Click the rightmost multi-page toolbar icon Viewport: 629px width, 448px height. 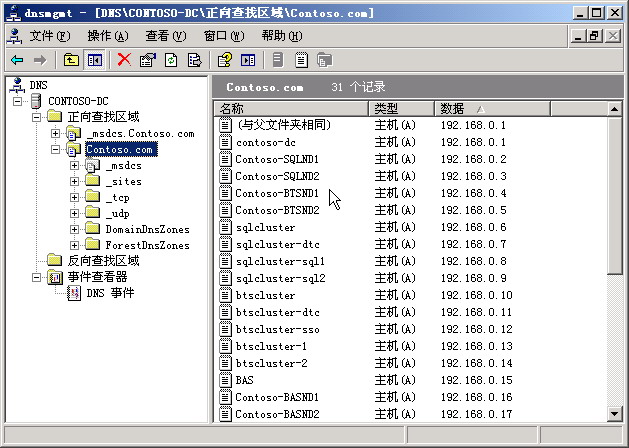[x=325, y=60]
